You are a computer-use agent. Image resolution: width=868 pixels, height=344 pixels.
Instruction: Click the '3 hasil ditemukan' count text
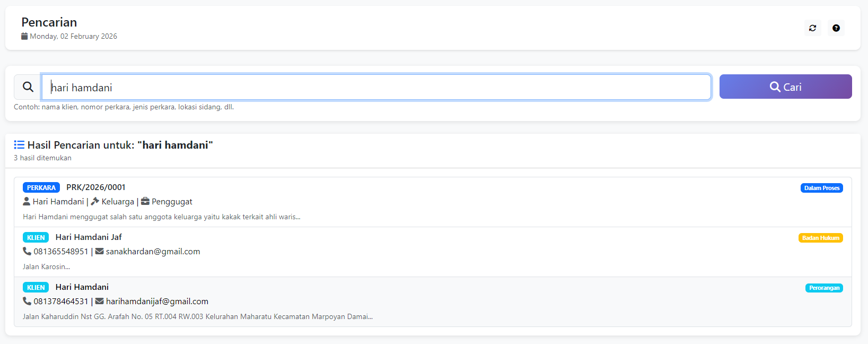tap(42, 158)
